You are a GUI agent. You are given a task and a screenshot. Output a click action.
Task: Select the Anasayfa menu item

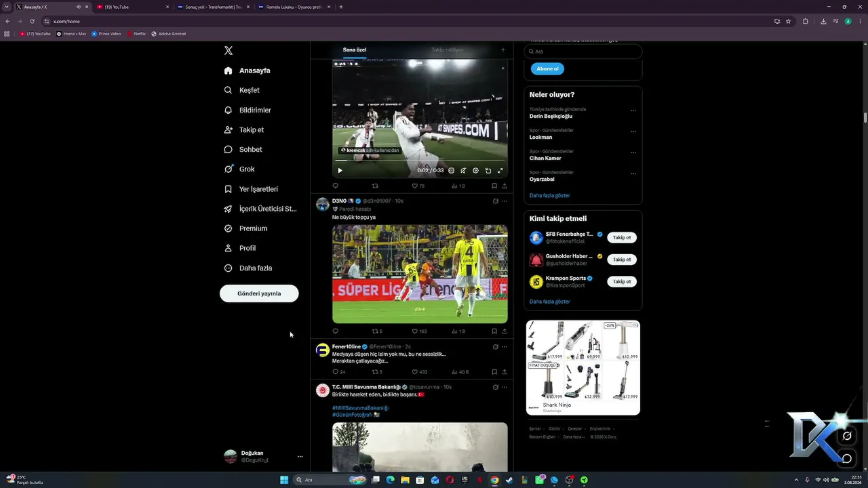tap(247, 70)
